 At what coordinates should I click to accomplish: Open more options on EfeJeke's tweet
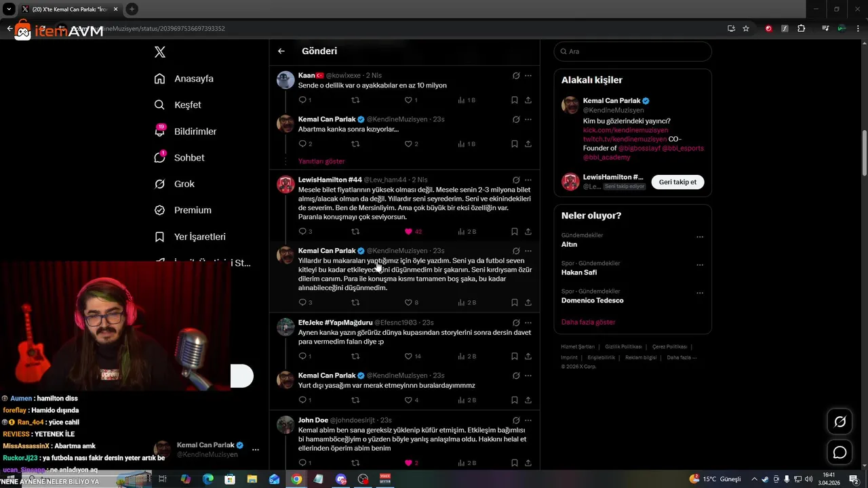528,323
